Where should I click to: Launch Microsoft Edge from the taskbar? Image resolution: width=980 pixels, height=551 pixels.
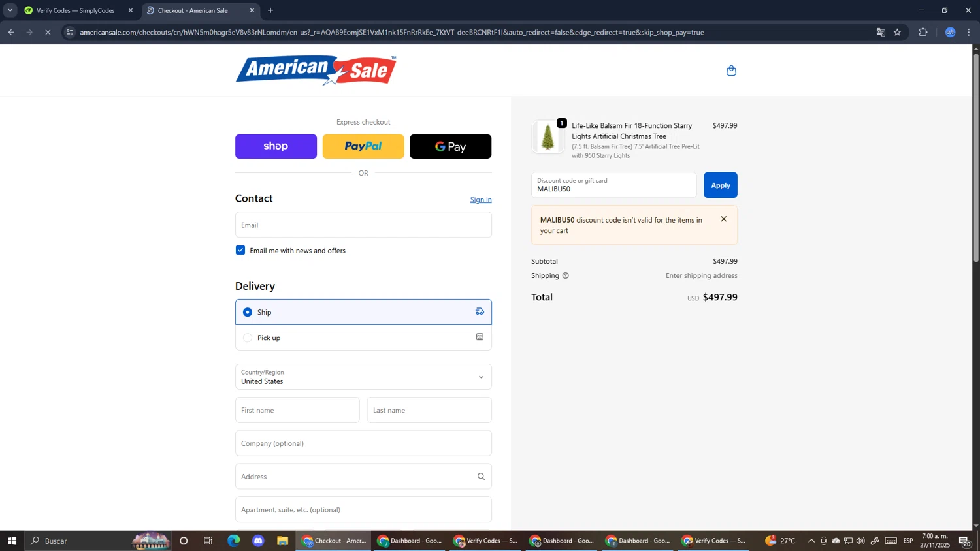click(x=233, y=541)
